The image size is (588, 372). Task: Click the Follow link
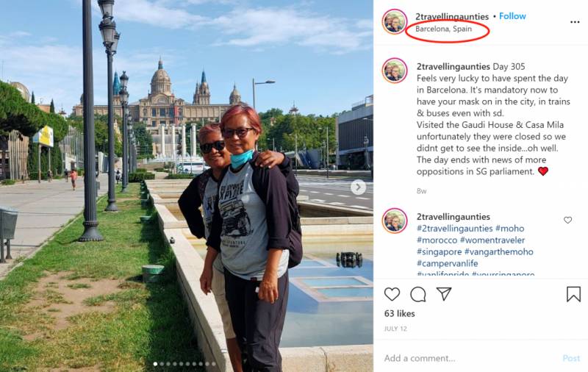coord(512,16)
